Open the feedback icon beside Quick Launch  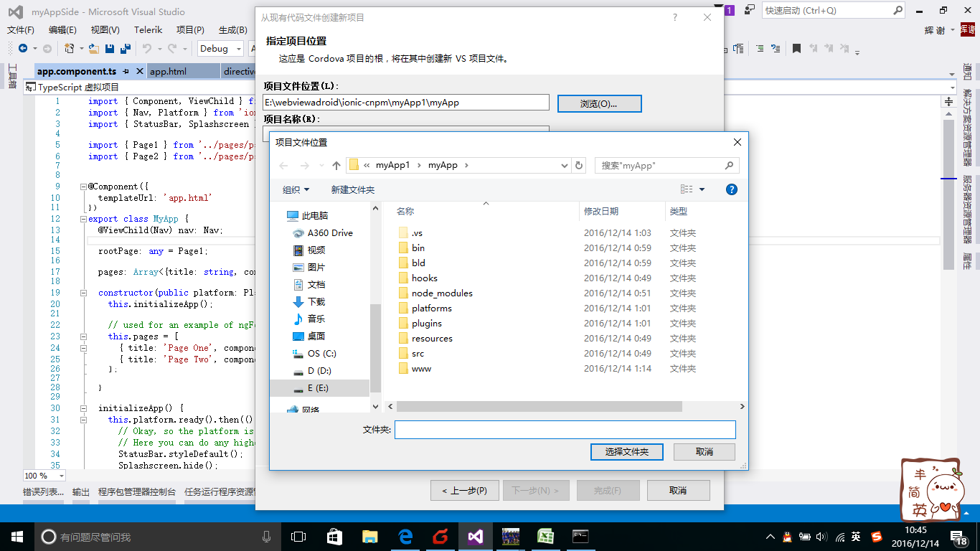750,11
